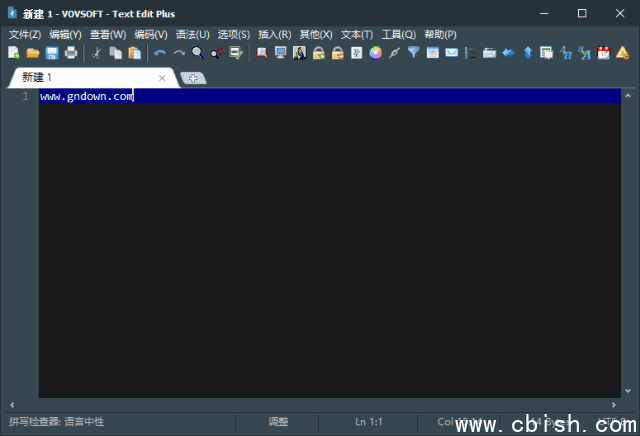Open Find with the magnifier icon

(x=198, y=53)
